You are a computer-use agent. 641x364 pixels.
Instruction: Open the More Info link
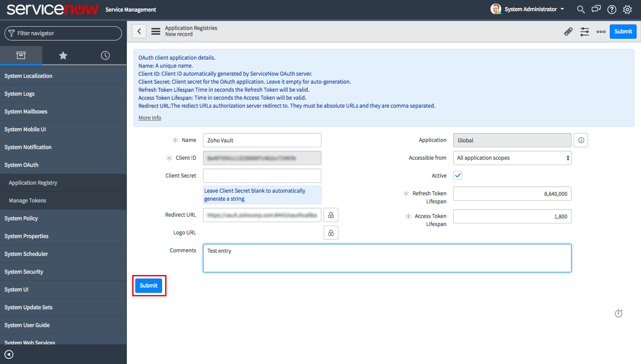point(150,118)
